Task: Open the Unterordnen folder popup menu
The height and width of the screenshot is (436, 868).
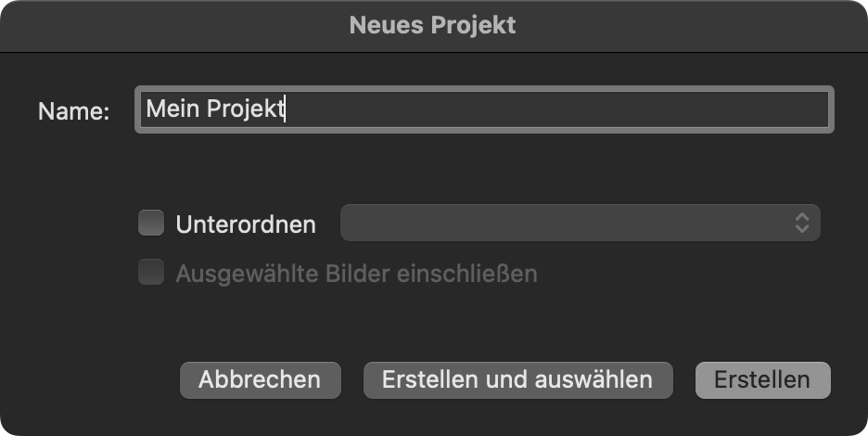Action: pyautogui.click(x=581, y=223)
